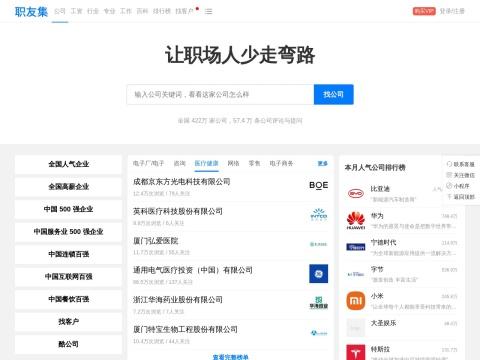Click the 返回顶部 back-to-top icon
The height and width of the screenshot is (360, 480).
449,197
